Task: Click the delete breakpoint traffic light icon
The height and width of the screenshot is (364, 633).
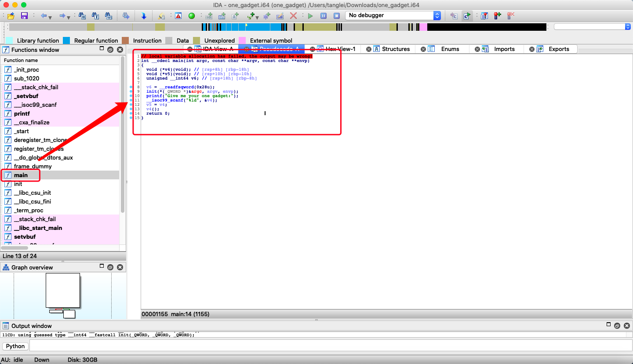Action: [x=511, y=16]
